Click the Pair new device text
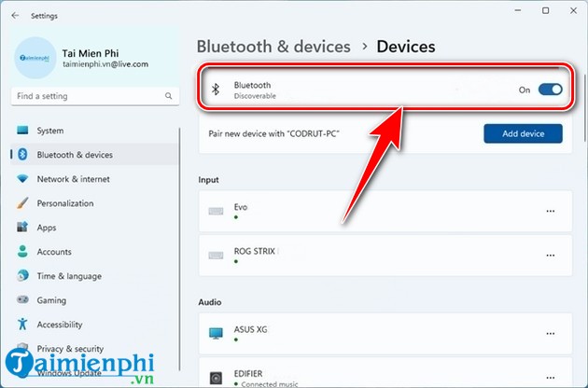This screenshot has height=388, width=588. [x=273, y=133]
